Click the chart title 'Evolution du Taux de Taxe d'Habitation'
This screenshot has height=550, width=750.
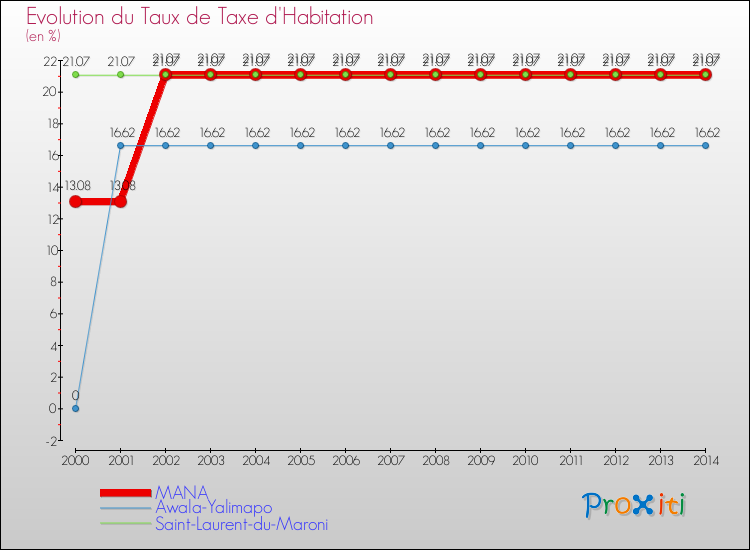199,17
